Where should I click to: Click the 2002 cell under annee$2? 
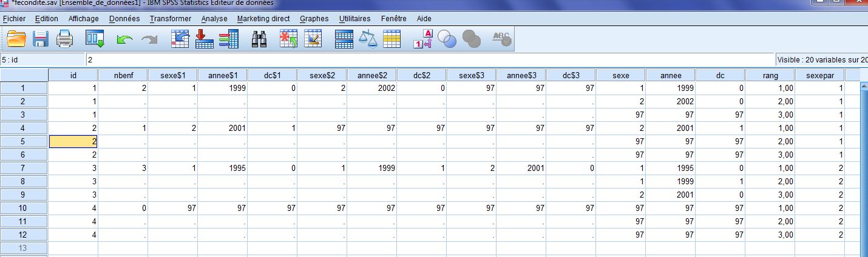click(x=371, y=88)
